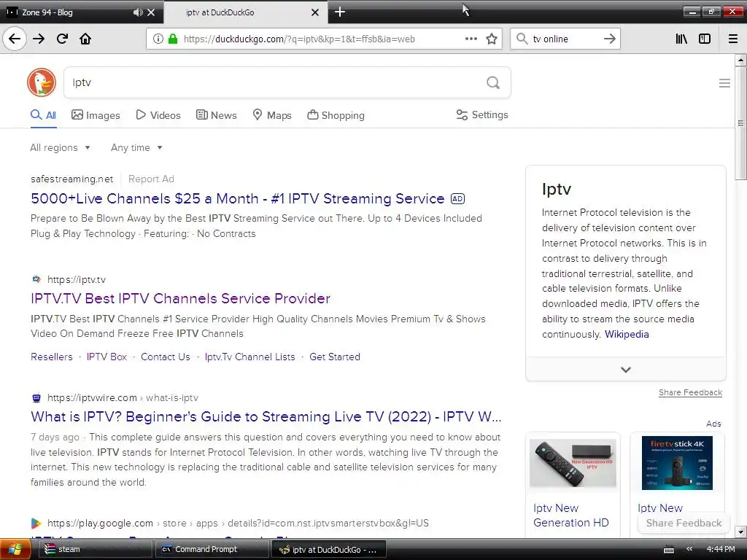This screenshot has height=560, width=747.
Task: Switch to Shopping results
Action: tap(336, 115)
